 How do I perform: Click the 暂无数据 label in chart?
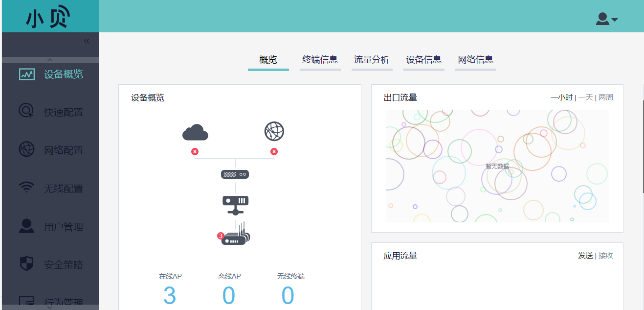(497, 167)
